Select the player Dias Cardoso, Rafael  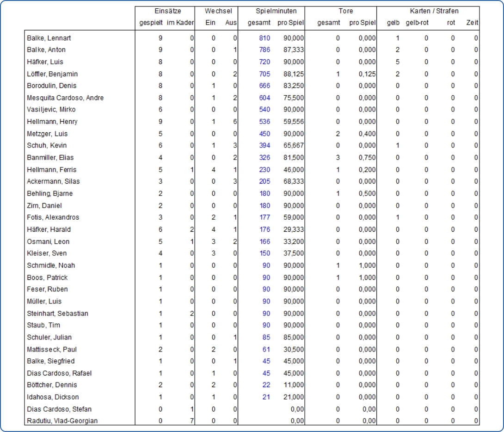[x=59, y=374]
